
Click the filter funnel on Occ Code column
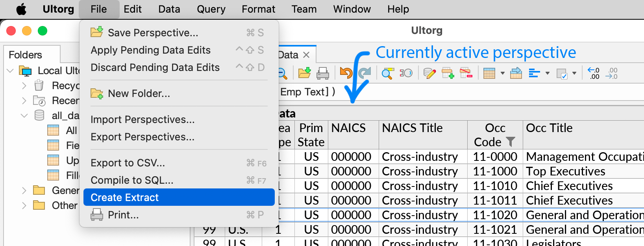[511, 142]
